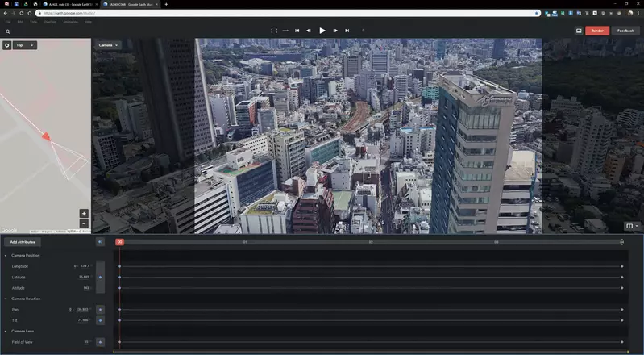The width and height of the screenshot is (644, 355).
Task: Click the Latitude value field
Action: (83, 277)
